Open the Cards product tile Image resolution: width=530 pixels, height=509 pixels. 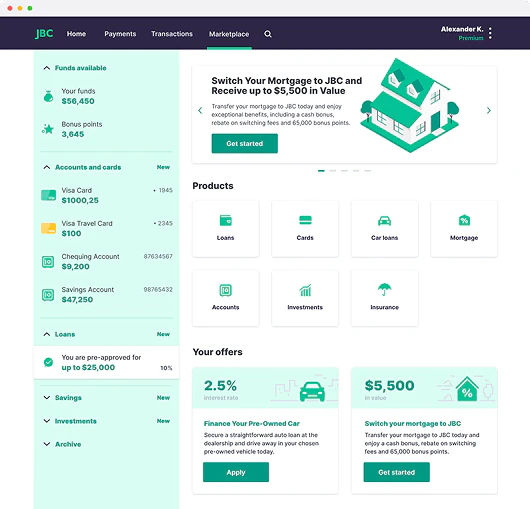(x=305, y=229)
